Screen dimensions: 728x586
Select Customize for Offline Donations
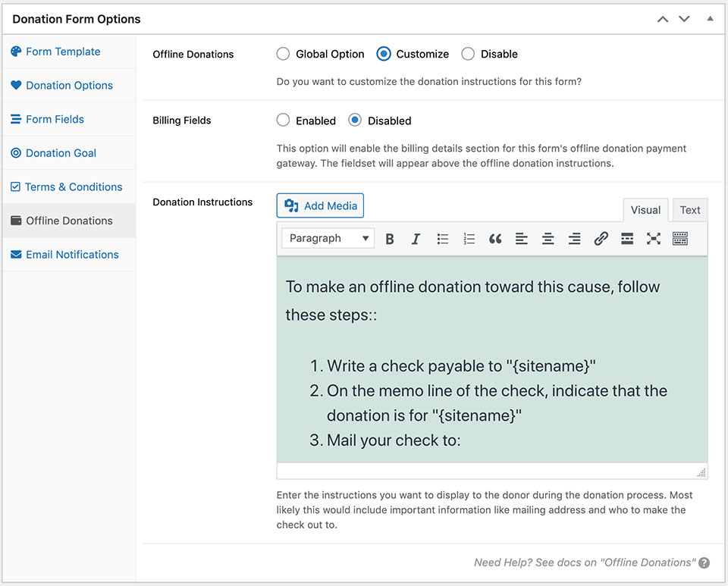click(384, 54)
